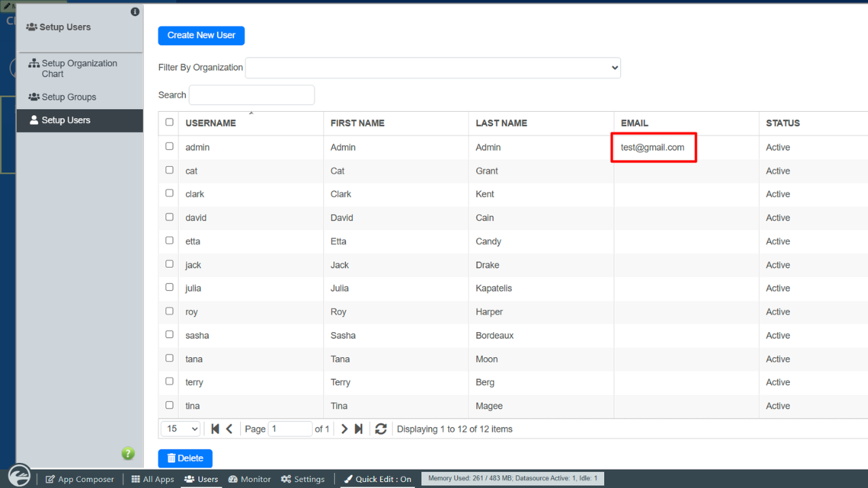Click the info icon above the sidebar

pyautogui.click(x=135, y=12)
